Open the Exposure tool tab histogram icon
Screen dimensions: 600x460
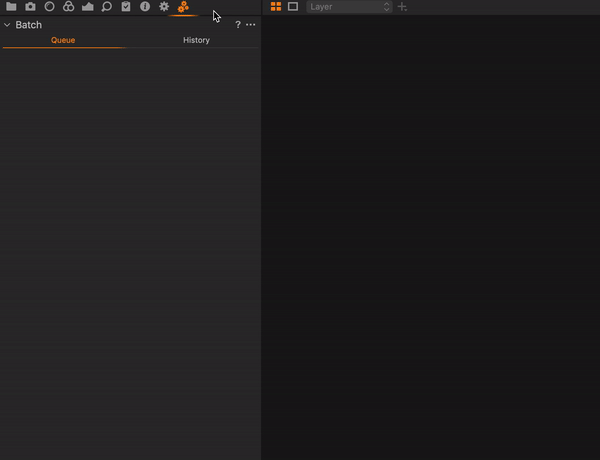(88, 7)
